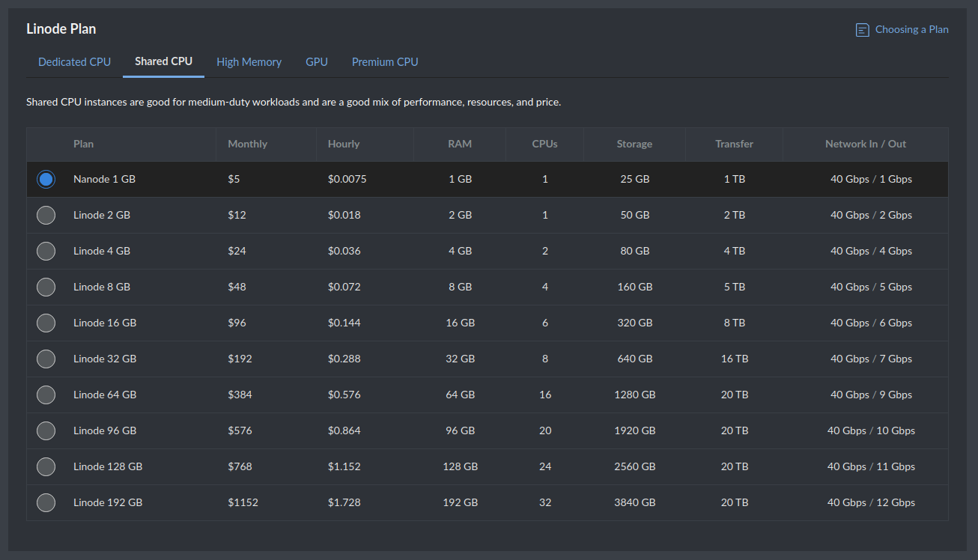Click the Choosing a Plan document icon

[x=863, y=30]
